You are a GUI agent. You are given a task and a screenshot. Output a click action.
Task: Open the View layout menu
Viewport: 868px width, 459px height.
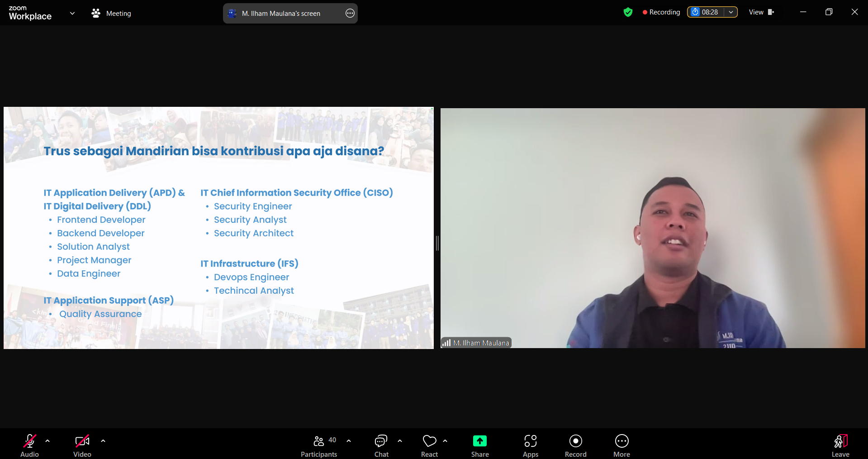pyautogui.click(x=761, y=12)
